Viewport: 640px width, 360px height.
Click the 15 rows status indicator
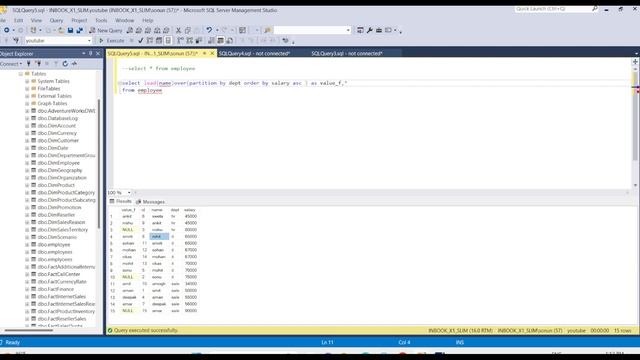[x=623, y=331]
